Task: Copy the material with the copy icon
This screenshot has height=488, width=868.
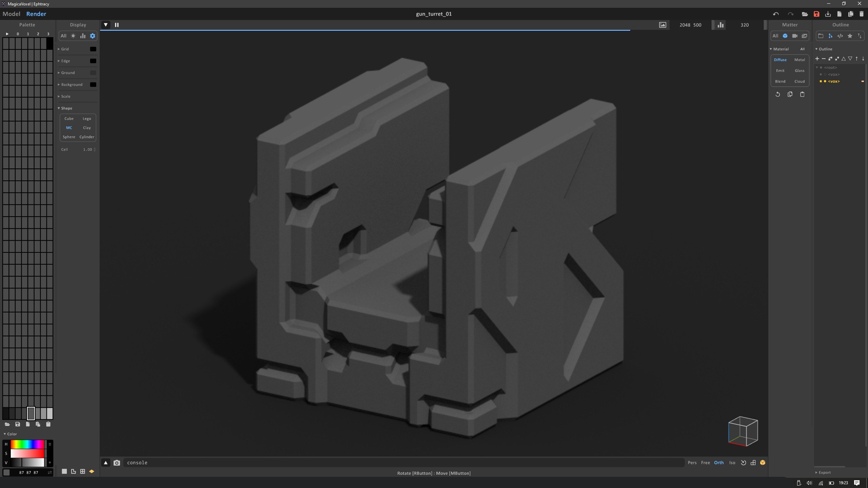Action: (x=790, y=94)
